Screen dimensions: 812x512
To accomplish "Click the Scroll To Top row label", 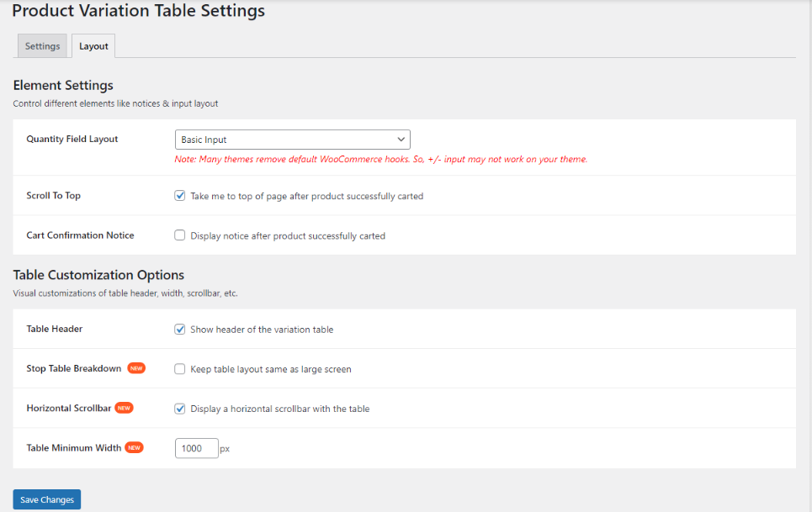I will (53, 196).
